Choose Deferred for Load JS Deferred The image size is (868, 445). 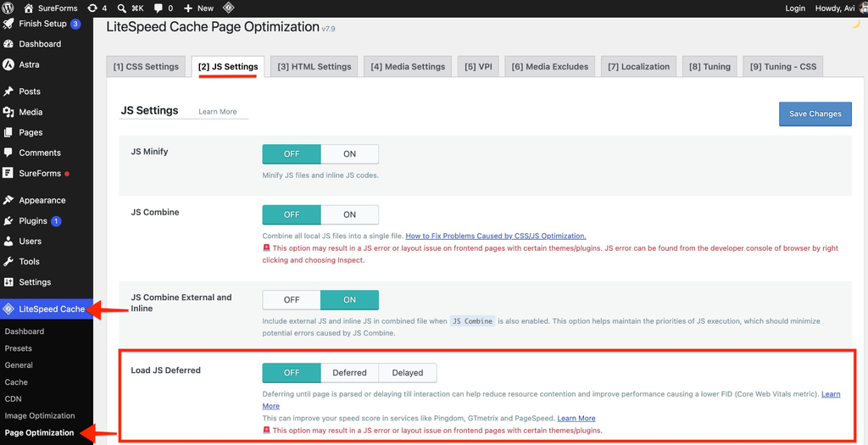tap(349, 373)
